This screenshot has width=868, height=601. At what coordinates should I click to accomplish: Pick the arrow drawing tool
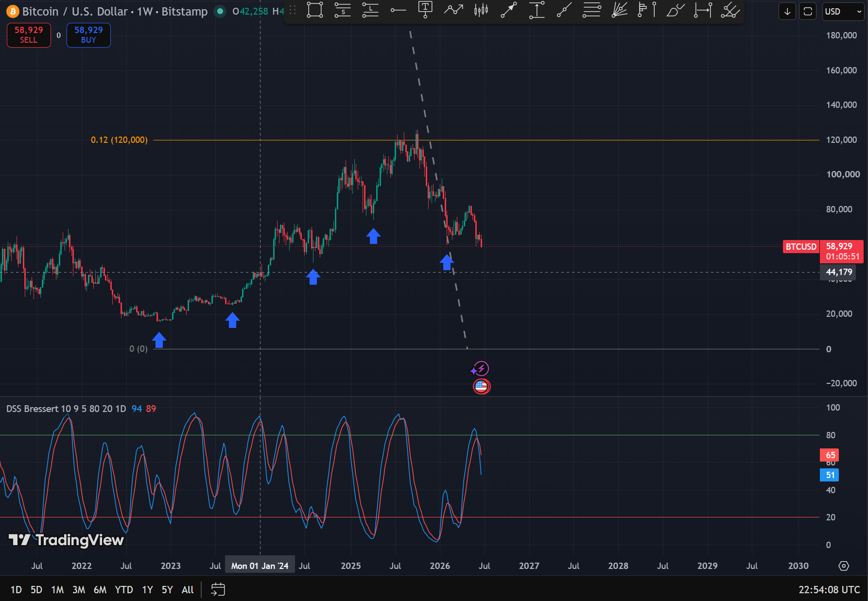coord(509,10)
